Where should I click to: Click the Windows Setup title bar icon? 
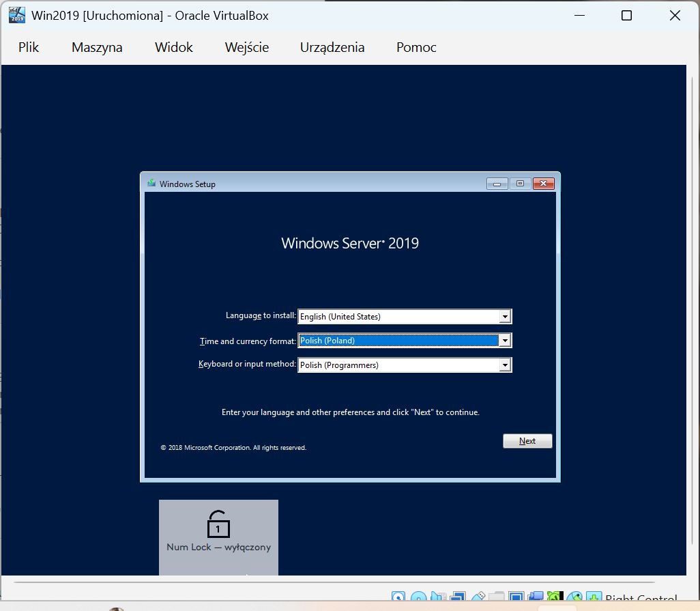point(151,184)
